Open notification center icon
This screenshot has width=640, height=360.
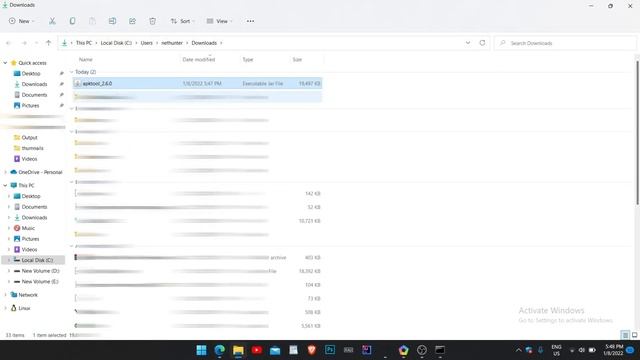631,350
